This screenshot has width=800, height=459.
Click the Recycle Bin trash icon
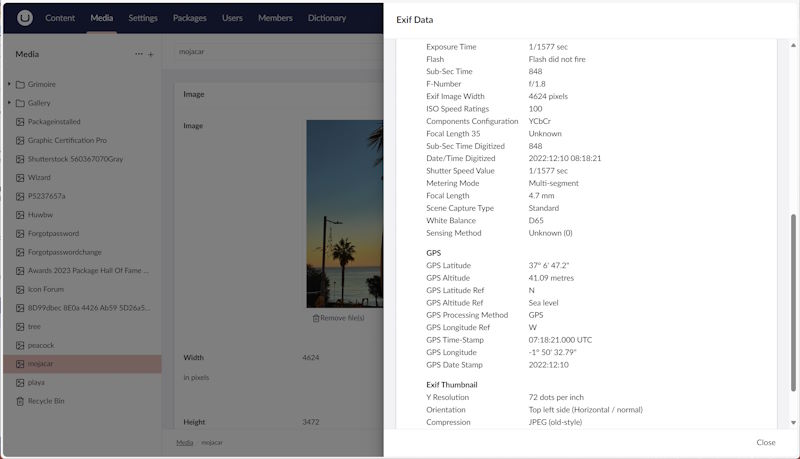point(20,401)
